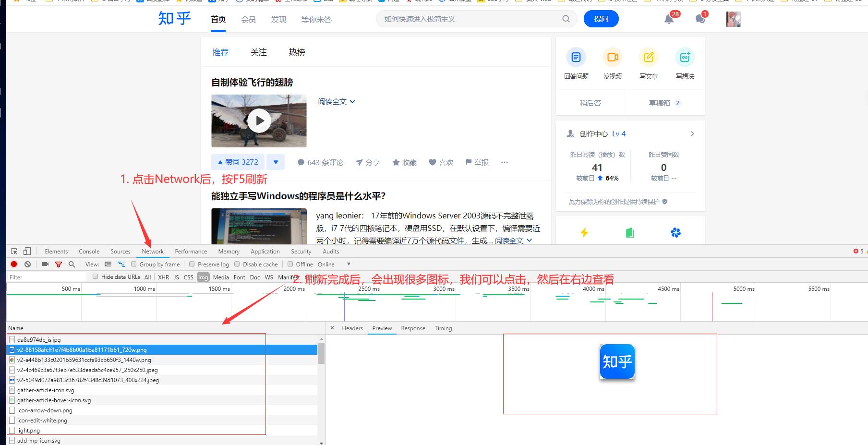Check the Offline checkbox
Viewport: 868px width, 445px height.
click(290, 264)
